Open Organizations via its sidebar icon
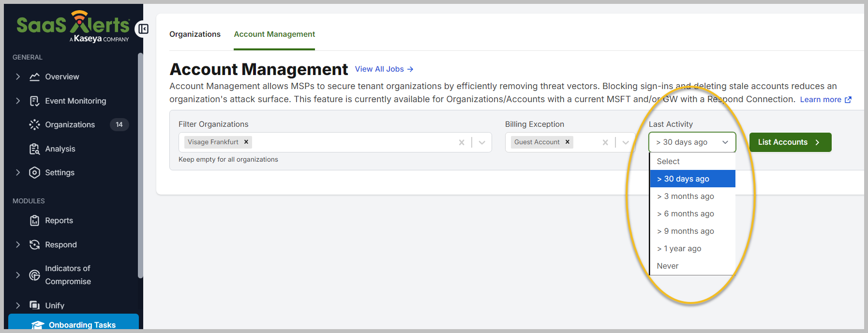Screen dimensions: 868x333 click(x=34, y=125)
